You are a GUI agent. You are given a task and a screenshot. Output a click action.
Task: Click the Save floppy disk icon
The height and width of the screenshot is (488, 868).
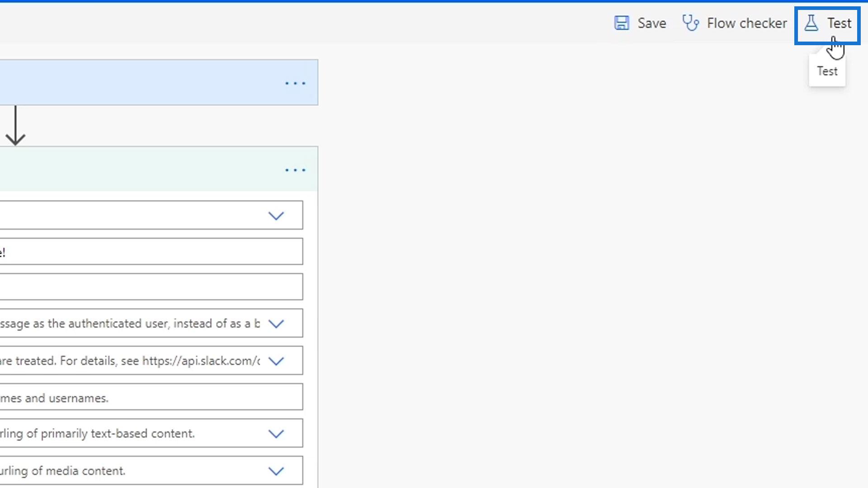tap(622, 23)
